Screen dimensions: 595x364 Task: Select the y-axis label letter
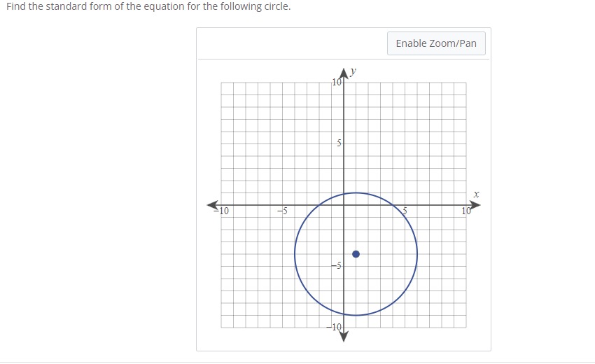(x=353, y=71)
